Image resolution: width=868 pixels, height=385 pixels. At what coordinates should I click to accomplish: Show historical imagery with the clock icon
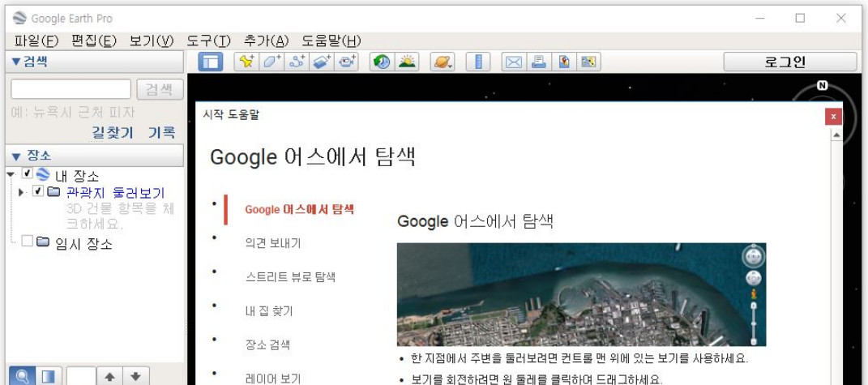382,62
